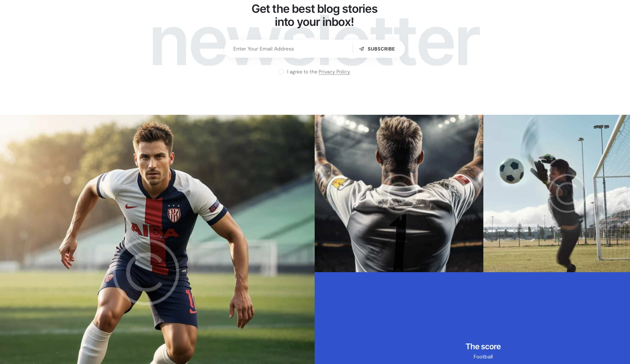Image resolution: width=630 pixels, height=364 pixels.
Task: Select the Get the best blog stories heading
Action: click(314, 15)
